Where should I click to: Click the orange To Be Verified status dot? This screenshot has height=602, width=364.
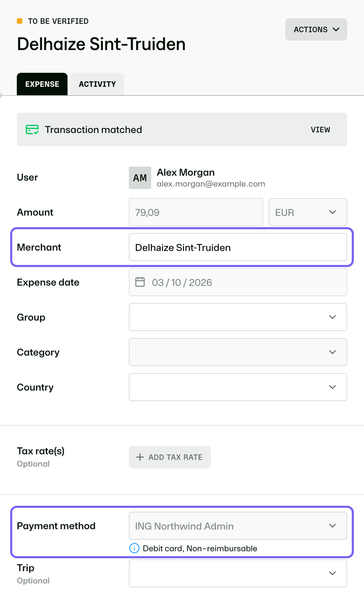tap(20, 21)
